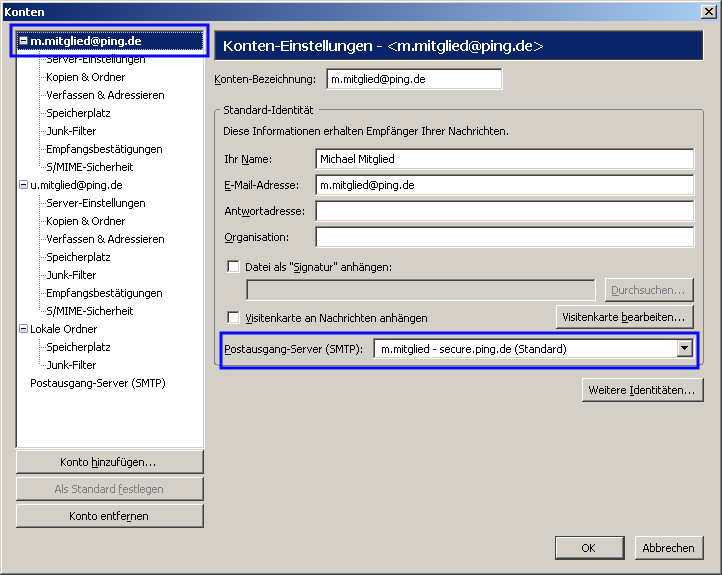Image resolution: width=722 pixels, height=575 pixels.
Task: Enable Datei als "Signatur" anhängen checkbox
Action: [234, 267]
